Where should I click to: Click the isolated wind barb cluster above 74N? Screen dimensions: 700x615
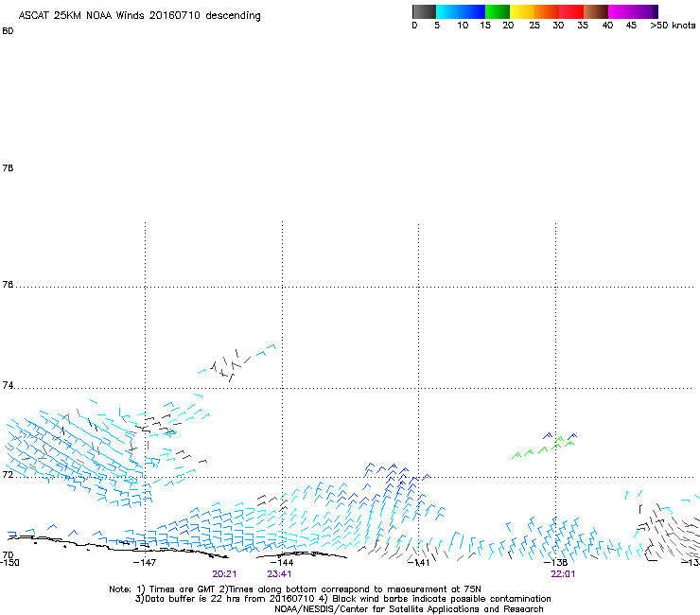pos(236,362)
